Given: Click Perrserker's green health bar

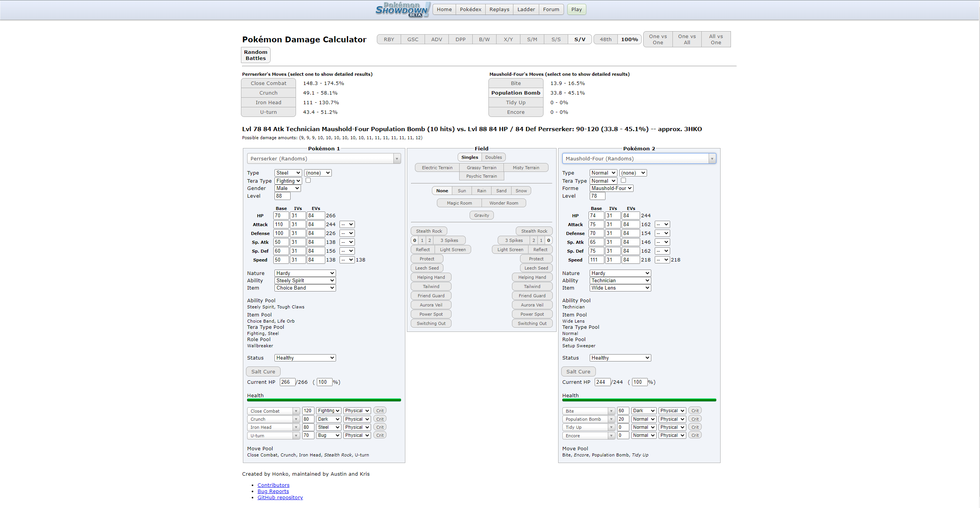Looking at the screenshot, I should pos(324,400).
